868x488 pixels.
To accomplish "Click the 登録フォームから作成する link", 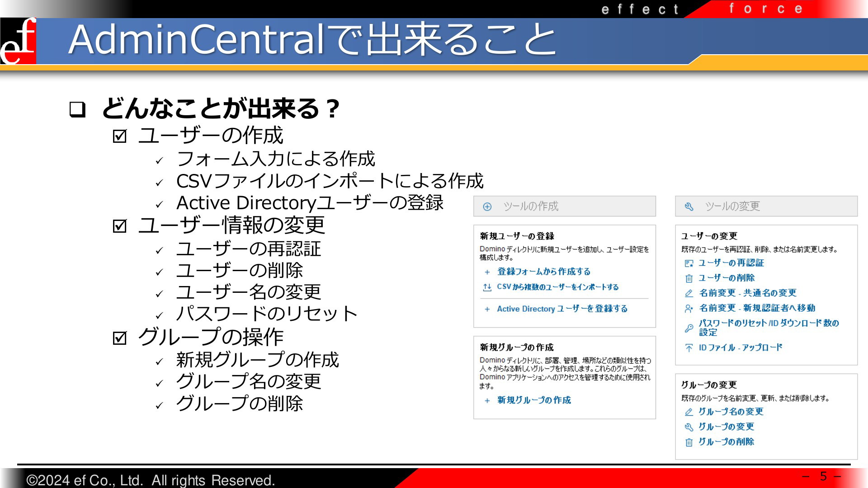I will tap(544, 272).
